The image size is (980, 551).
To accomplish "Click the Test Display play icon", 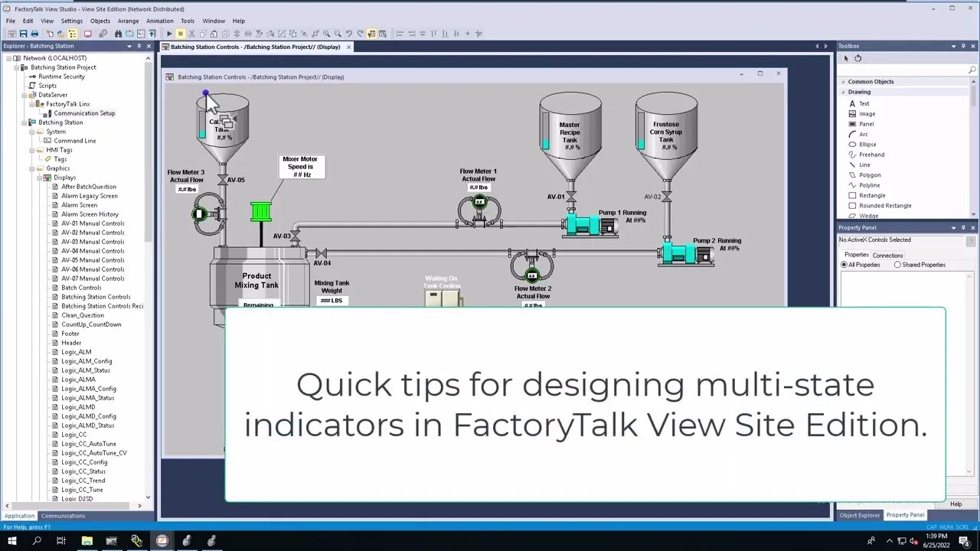I will pyautogui.click(x=170, y=34).
